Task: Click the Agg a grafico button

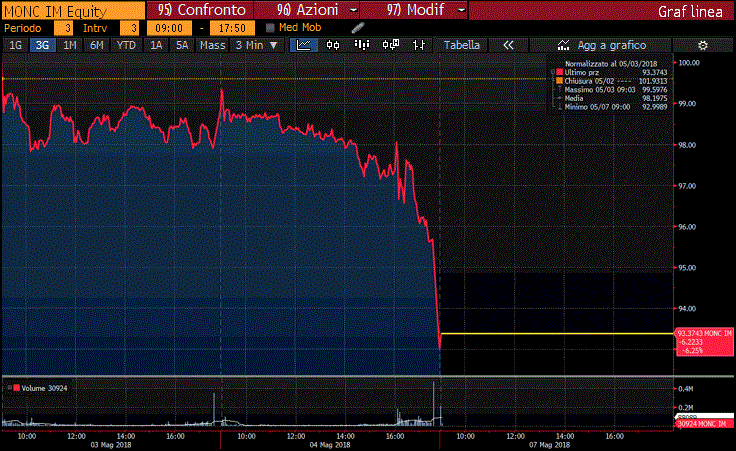Action: coord(601,45)
